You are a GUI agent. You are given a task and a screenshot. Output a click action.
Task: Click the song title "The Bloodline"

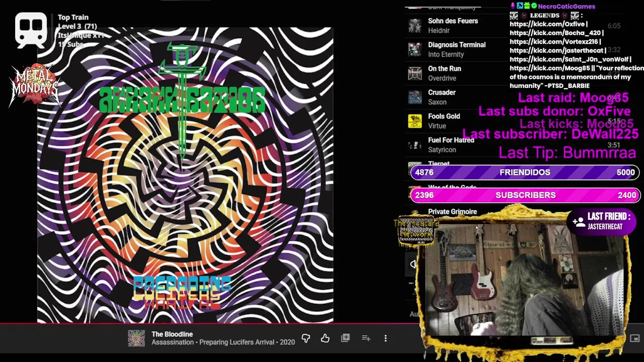point(172,334)
